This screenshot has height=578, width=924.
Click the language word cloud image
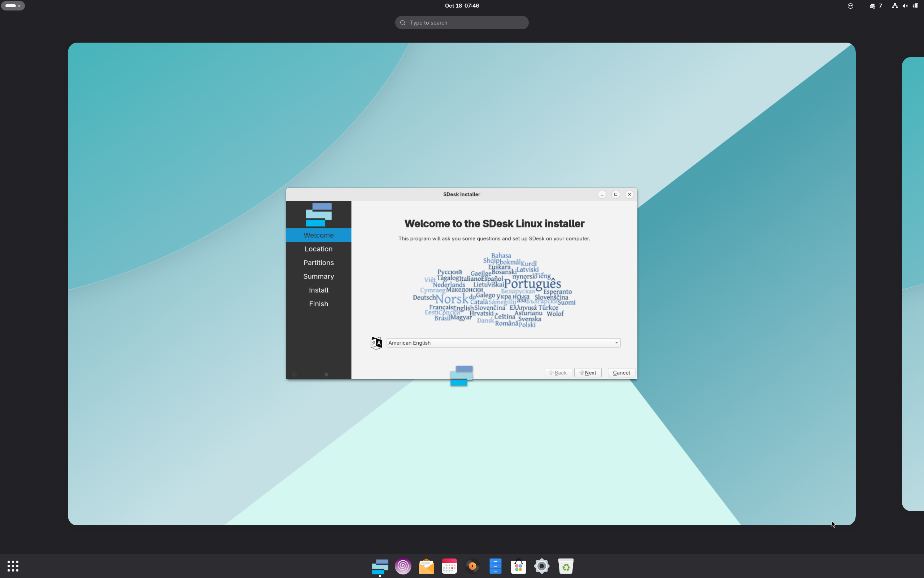494,290
